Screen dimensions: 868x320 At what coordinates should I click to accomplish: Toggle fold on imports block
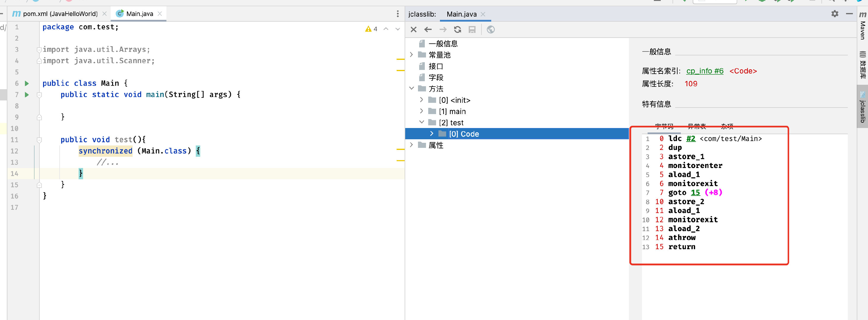39,50
